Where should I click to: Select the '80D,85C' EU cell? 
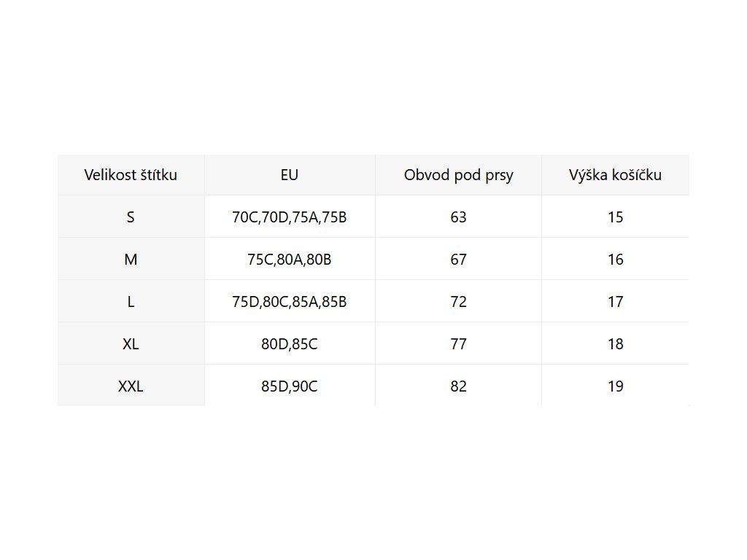pyautogui.click(x=290, y=344)
